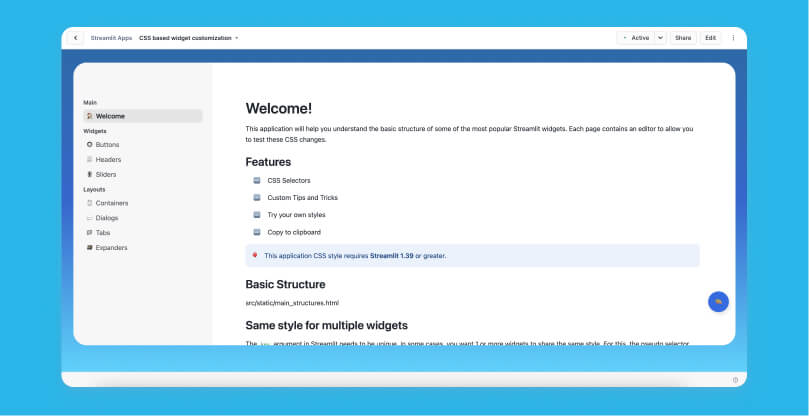809x416 pixels.
Task: Open the chevron dropdown next to Active
Action: [x=660, y=38]
